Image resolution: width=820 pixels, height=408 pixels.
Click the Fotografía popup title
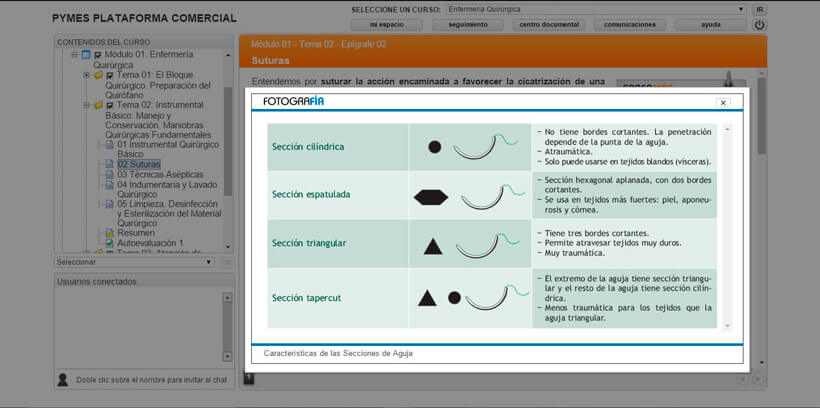(x=293, y=101)
